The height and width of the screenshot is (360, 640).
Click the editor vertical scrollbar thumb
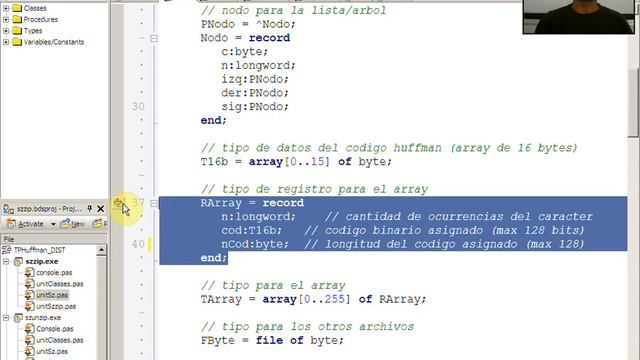(633, 102)
